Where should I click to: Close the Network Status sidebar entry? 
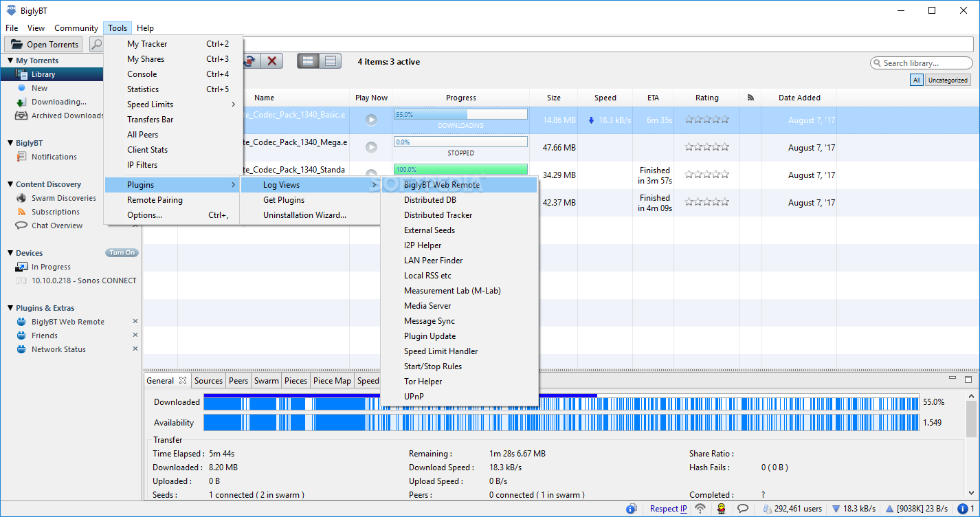(135, 349)
